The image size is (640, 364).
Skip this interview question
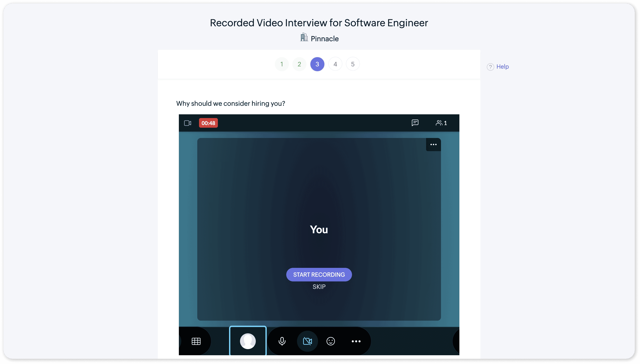[319, 287]
